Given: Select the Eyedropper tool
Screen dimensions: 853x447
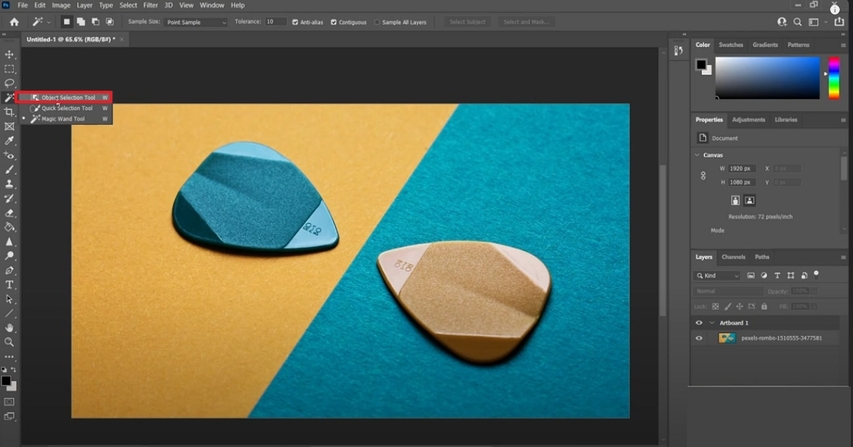Looking at the screenshot, I should [10, 141].
